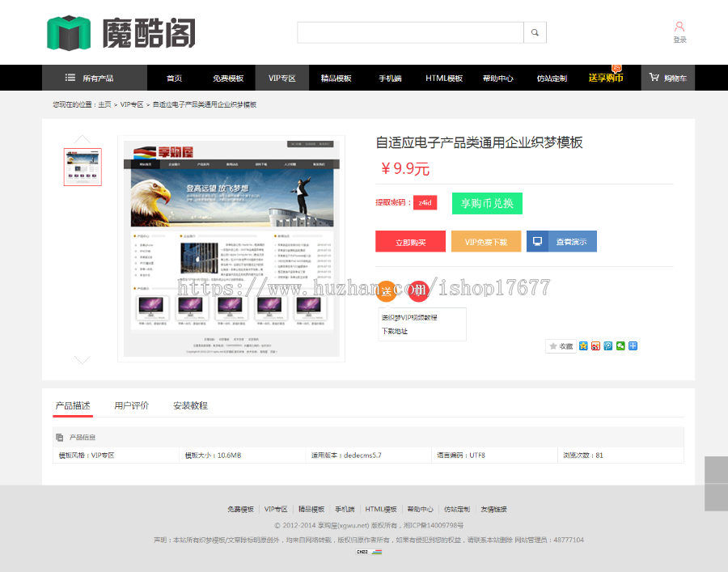Save page to QQ bookmarks star icon
This screenshot has height=572, width=728.
583,345
